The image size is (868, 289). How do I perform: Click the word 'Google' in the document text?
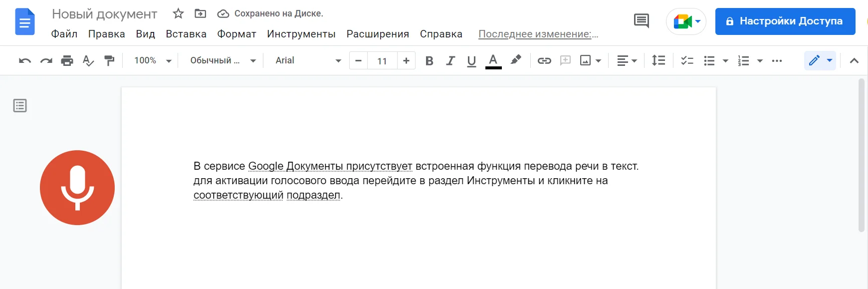(x=266, y=166)
